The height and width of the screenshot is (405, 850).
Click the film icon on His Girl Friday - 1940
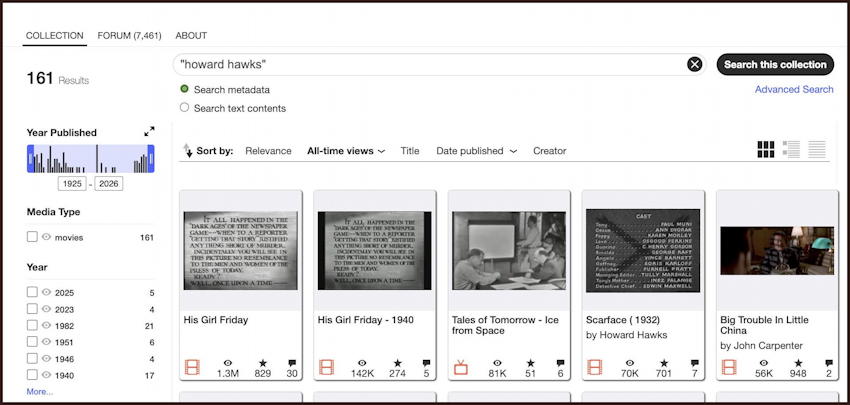(326, 368)
